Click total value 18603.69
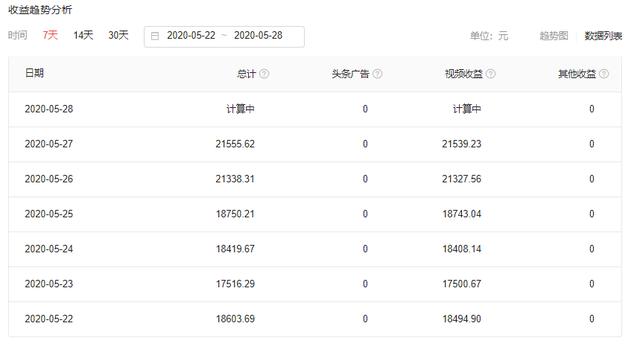The width and height of the screenshot is (640, 361). [x=235, y=319]
